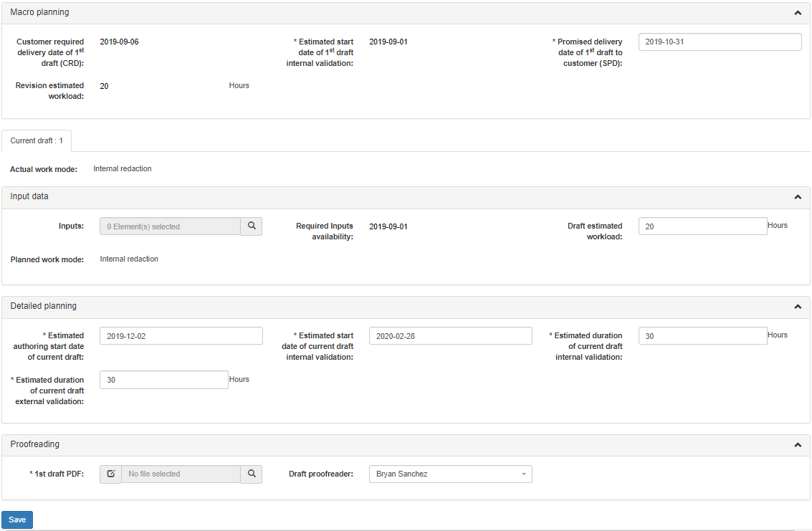
Task: Click the Draft estimated workload field
Action: pos(702,226)
